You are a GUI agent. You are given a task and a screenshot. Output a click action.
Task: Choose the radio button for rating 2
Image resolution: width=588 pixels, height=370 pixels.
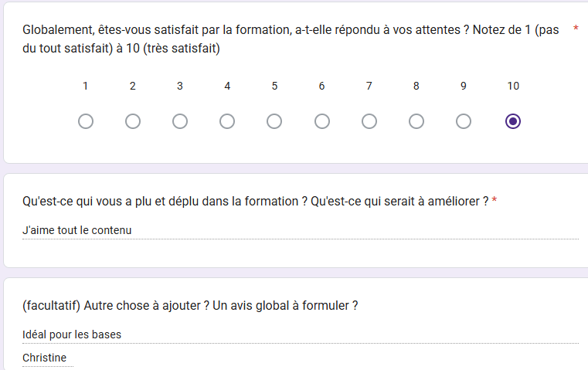(x=133, y=121)
